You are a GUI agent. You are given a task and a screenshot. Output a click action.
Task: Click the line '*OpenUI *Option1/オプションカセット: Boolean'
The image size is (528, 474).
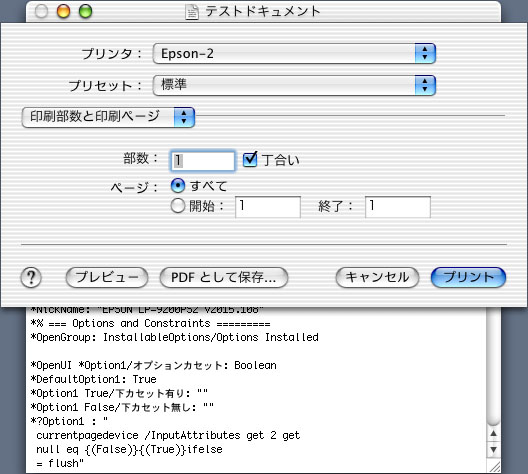click(x=154, y=365)
